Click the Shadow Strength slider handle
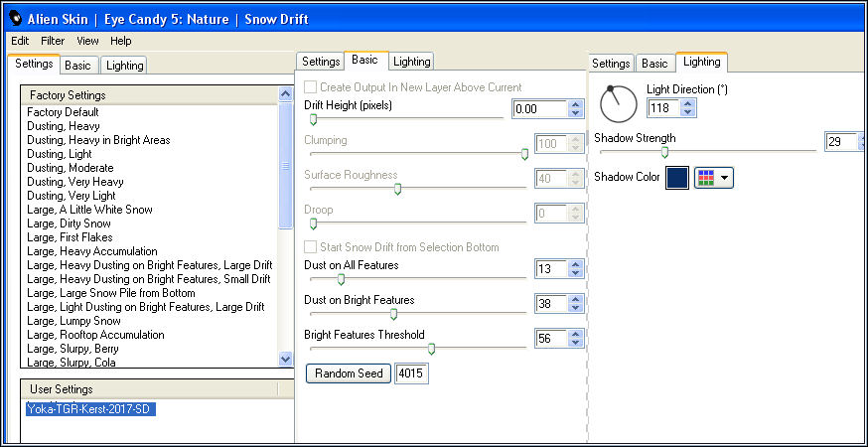Screen dimensions: 868x447 click(664, 152)
